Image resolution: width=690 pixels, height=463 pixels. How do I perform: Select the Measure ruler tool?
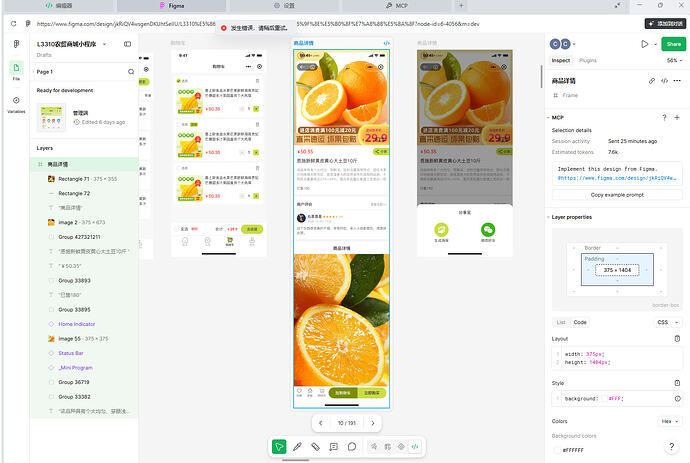315,447
